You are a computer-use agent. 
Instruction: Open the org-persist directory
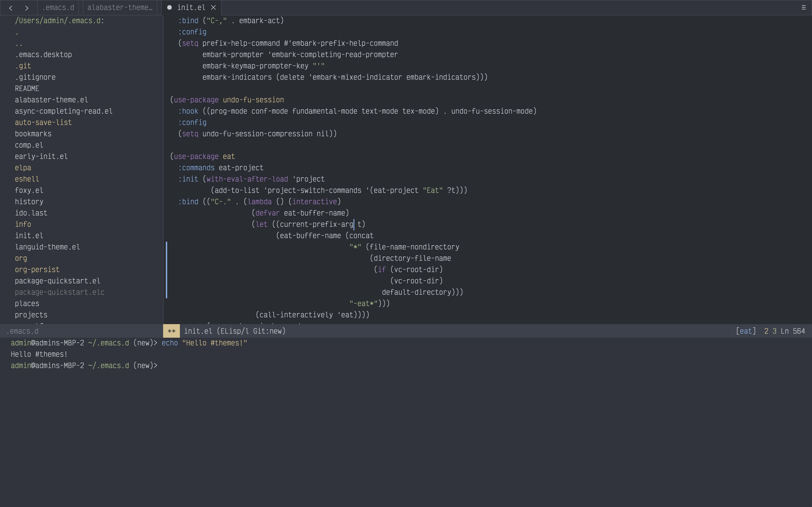[x=37, y=270]
